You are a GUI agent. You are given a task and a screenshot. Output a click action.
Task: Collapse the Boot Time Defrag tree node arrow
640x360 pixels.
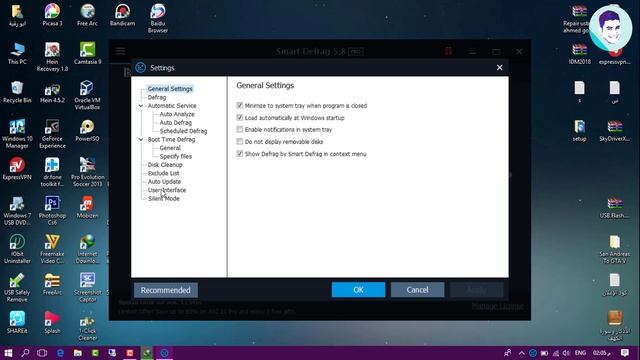point(141,140)
